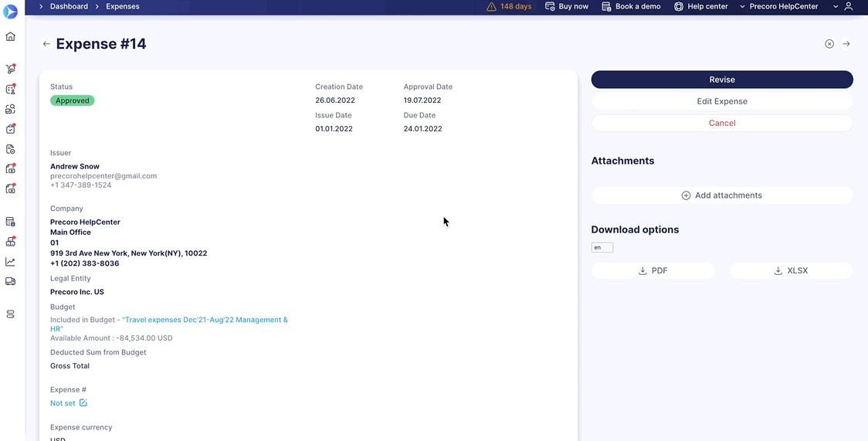Click the address 919 3rd Ave New York
The width and height of the screenshot is (868, 441).
(128, 253)
